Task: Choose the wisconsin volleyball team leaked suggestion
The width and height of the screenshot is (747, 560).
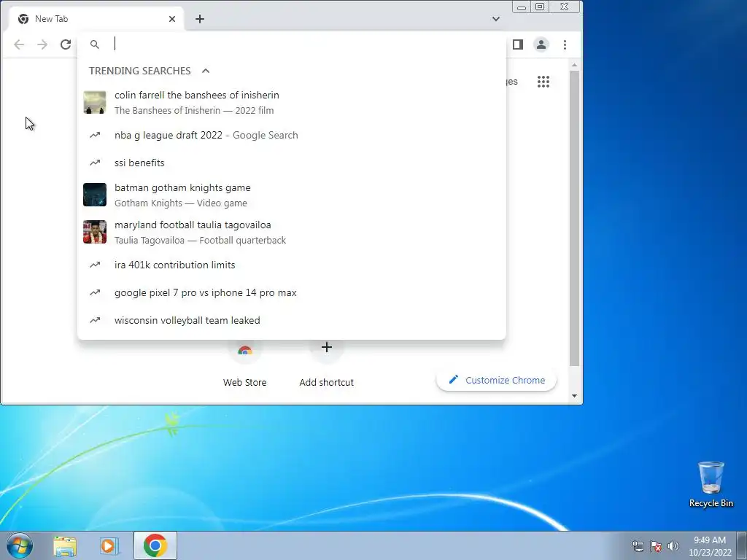Action: click(x=292, y=320)
